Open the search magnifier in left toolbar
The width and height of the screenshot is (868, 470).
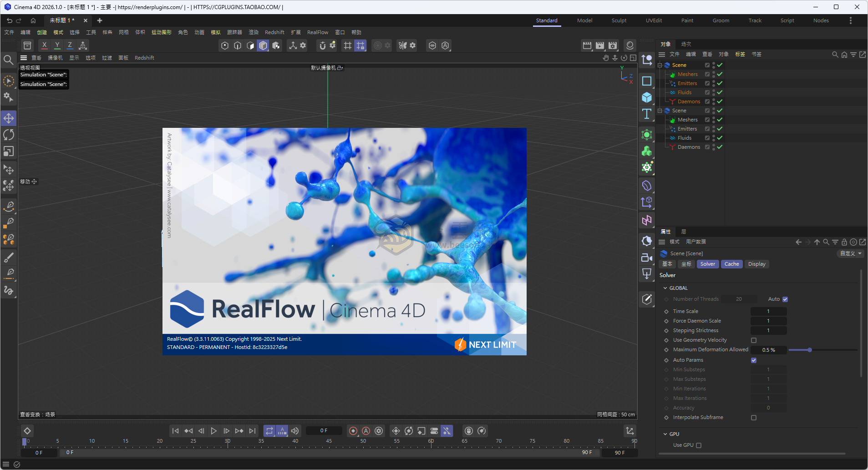(8, 60)
